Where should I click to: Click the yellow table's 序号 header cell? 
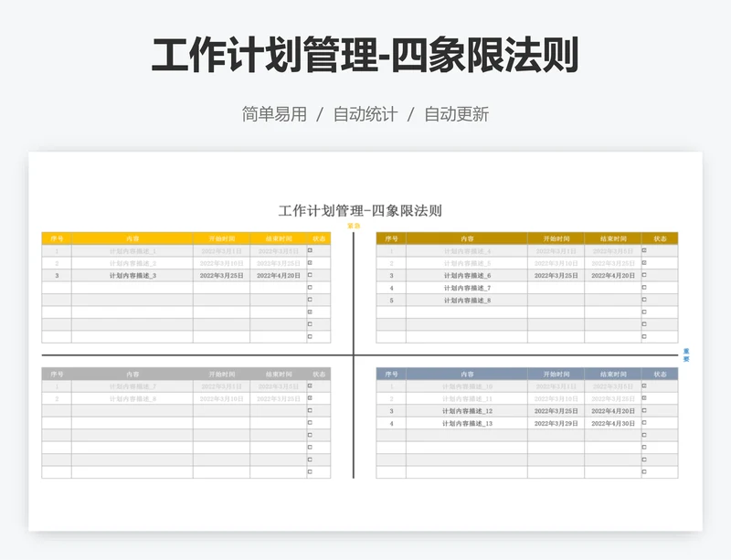point(57,238)
